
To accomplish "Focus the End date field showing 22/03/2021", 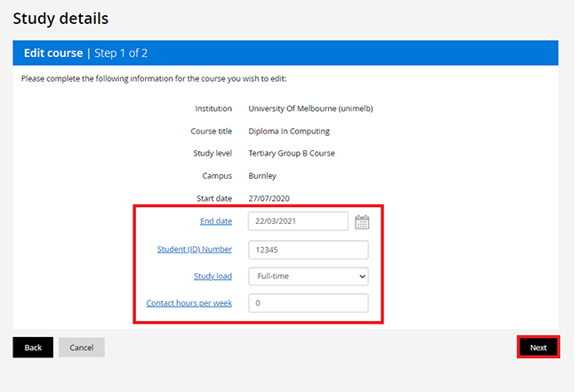I will 298,221.
